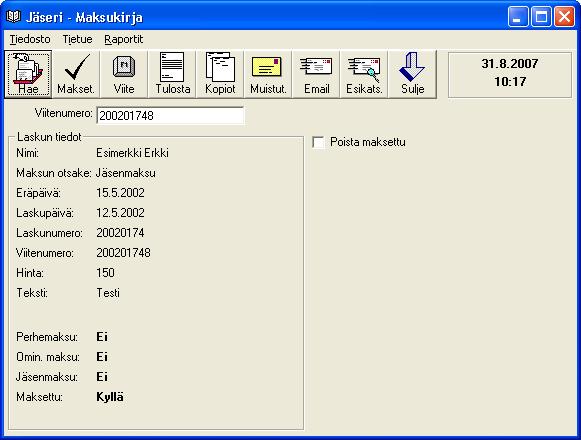Focus the Viitenumero input field
The width and height of the screenshot is (581, 440).
(170, 116)
